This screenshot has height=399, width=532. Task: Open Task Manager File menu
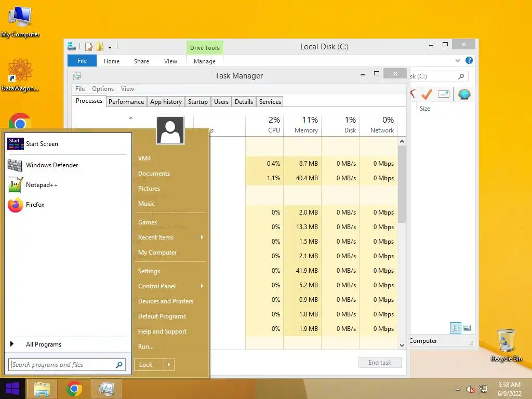[x=80, y=89]
